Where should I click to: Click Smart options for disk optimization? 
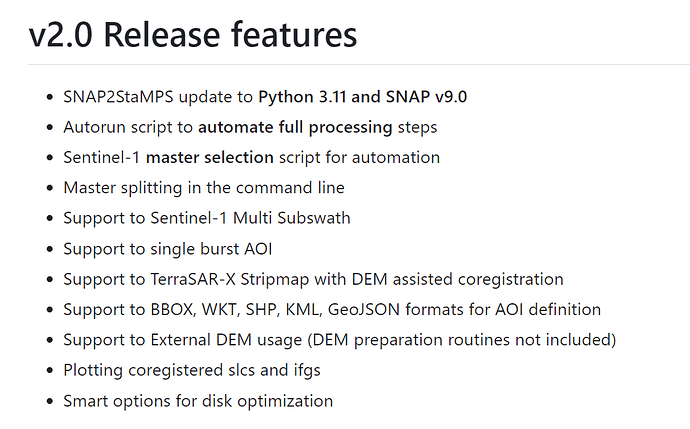pos(198,401)
